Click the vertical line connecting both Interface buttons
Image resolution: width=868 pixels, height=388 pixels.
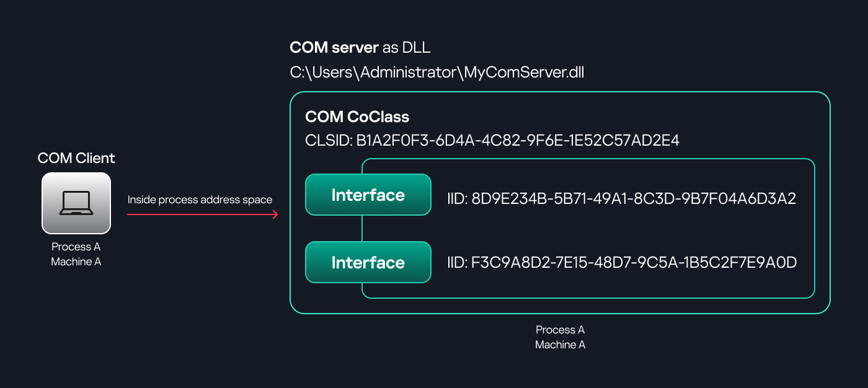pyautogui.click(x=362, y=228)
